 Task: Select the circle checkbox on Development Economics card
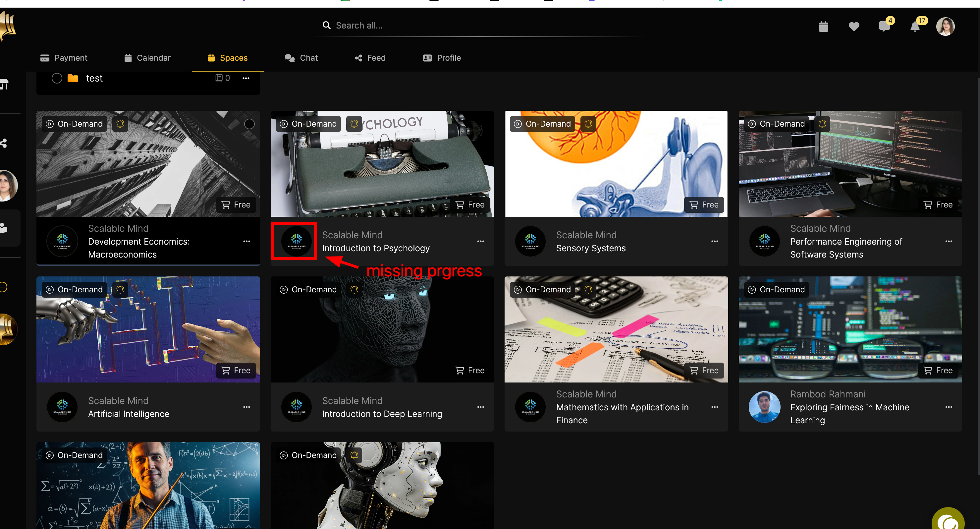pyautogui.click(x=249, y=124)
